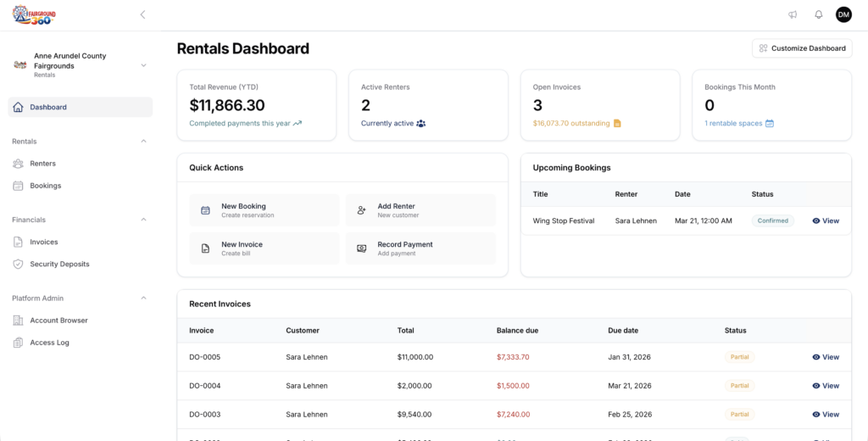This screenshot has height=441, width=868.
Task: Collapse the Rentals sidebar section
Action: point(143,142)
